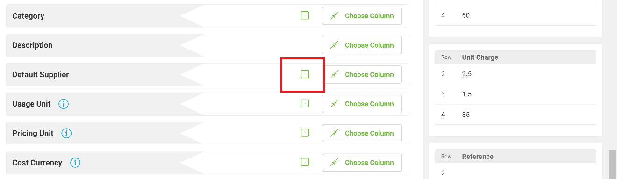Click the green square icon in Cost Currency row
The height and width of the screenshot is (179, 644).
pyautogui.click(x=305, y=163)
